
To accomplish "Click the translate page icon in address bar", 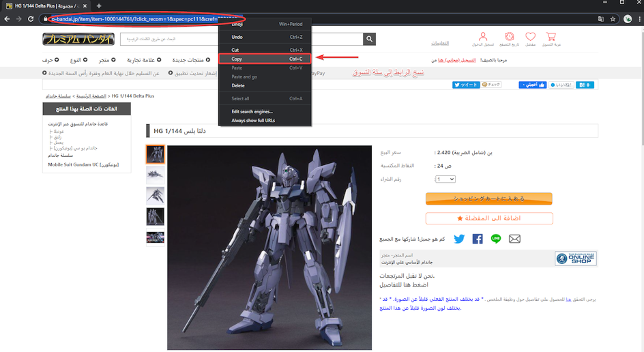I will click(x=601, y=19).
